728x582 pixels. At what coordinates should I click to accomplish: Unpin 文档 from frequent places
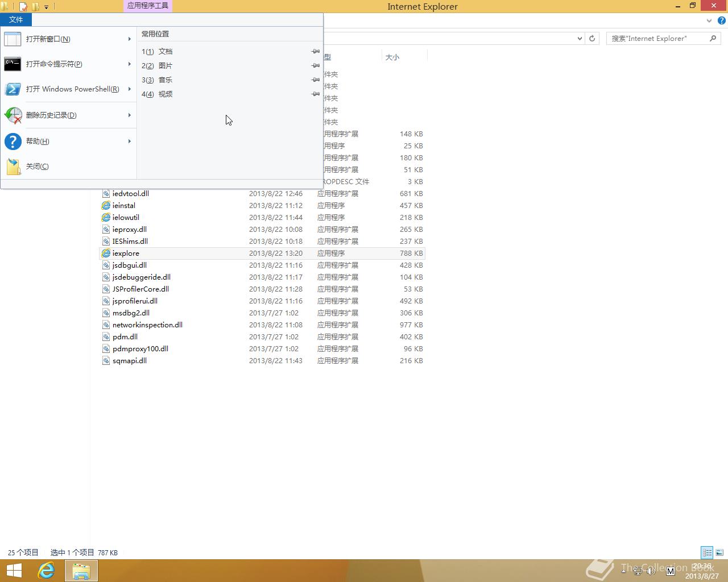click(315, 51)
